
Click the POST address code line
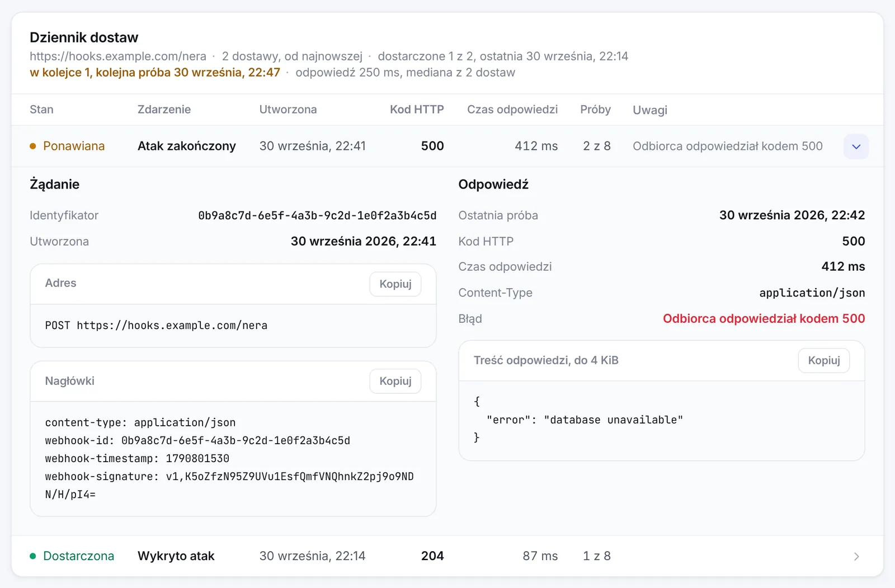coord(156,326)
